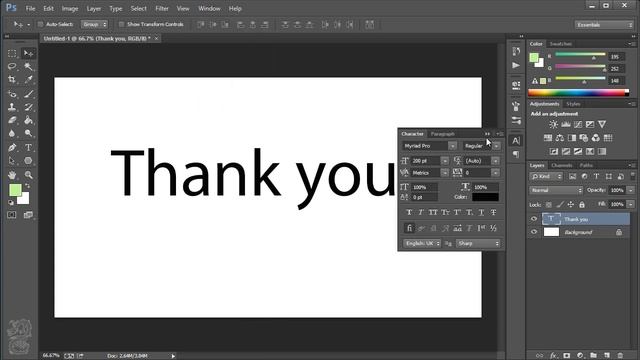Toggle Faux Bold in Character panel
Image resolution: width=640 pixels, height=360 pixels.
[409, 212]
